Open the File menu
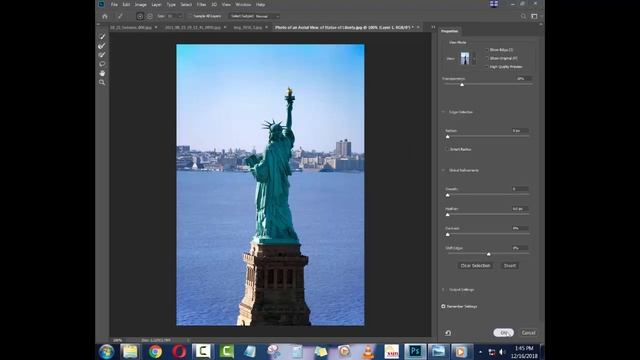Screen dimensions: 640x360 [114, 4]
